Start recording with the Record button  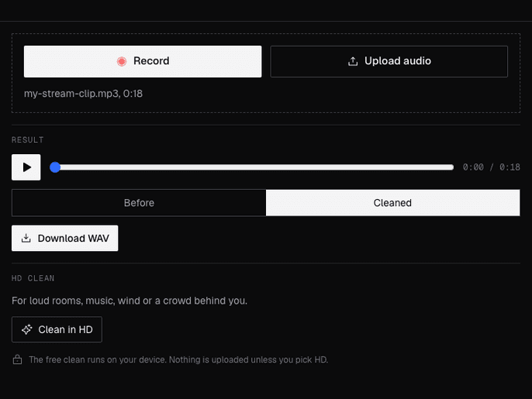[143, 61]
